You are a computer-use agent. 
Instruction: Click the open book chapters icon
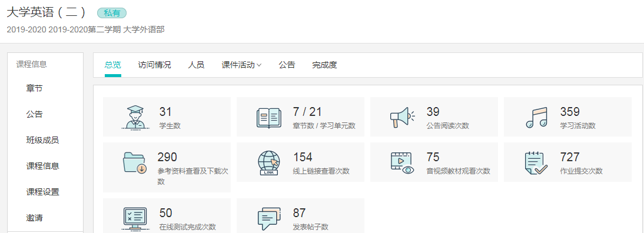(x=268, y=118)
